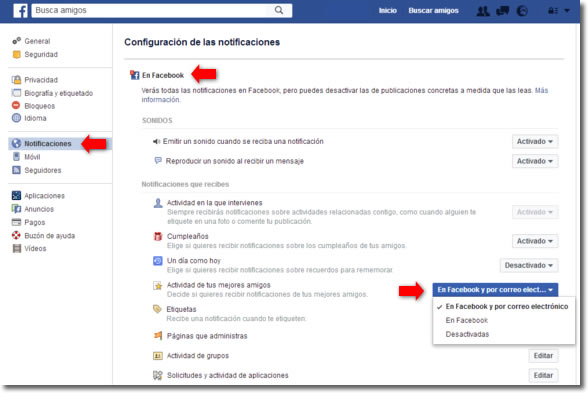Open the Seguridad settings section
This screenshot has width=588, height=393.
[41, 54]
